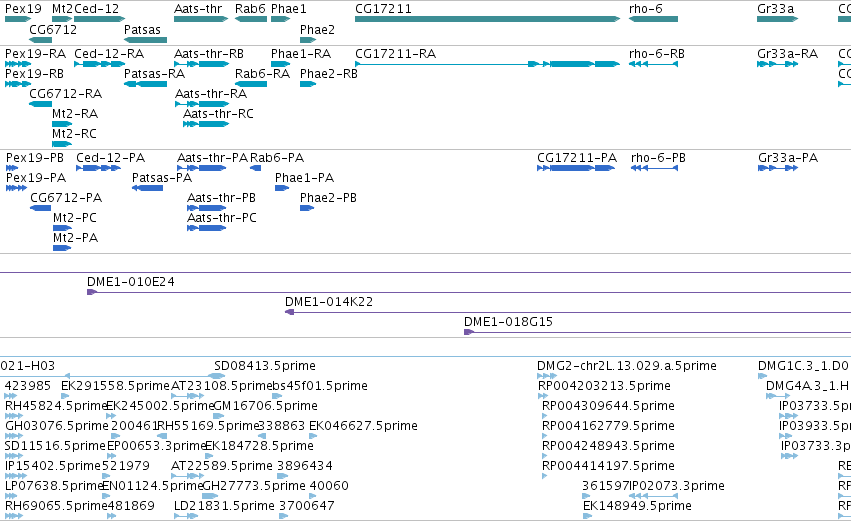Select the Patsas gene label

(x=142, y=29)
